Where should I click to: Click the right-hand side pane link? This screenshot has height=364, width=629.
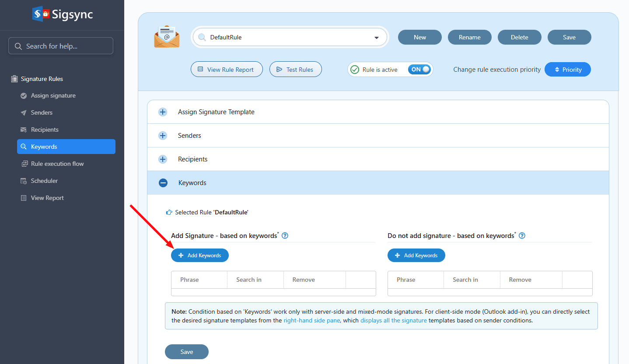coord(311,320)
